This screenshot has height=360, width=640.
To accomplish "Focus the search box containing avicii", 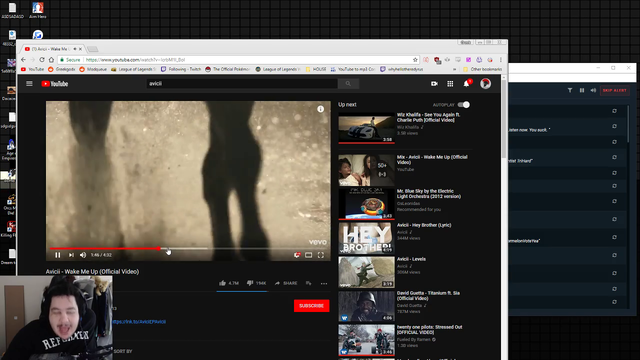I will [x=242, y=84].
